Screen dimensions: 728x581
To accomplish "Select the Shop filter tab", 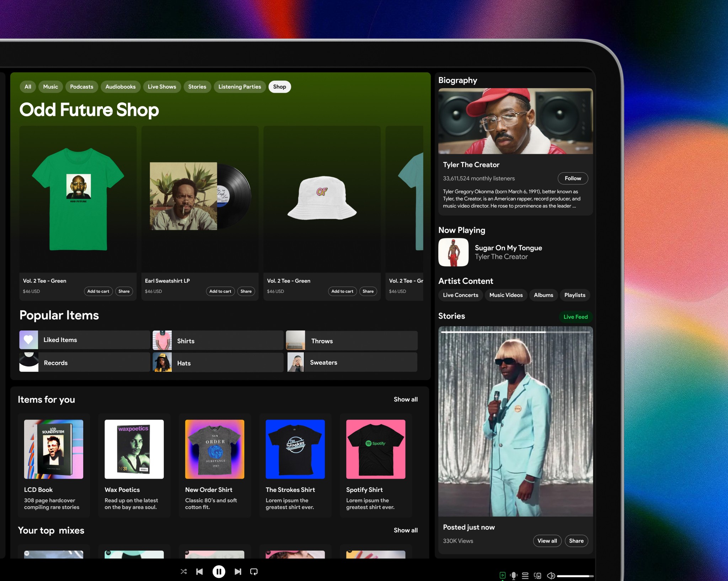I will [279, 87].
